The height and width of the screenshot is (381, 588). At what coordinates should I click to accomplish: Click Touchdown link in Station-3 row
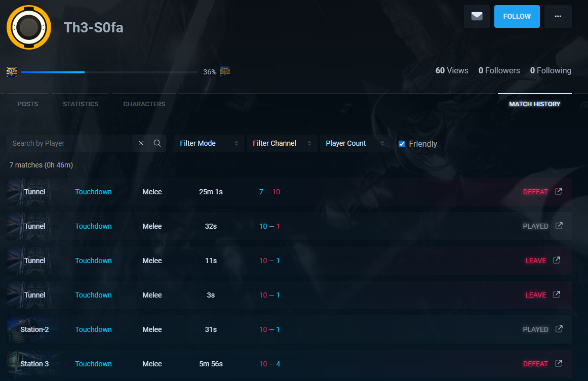[x=93, y=364]
